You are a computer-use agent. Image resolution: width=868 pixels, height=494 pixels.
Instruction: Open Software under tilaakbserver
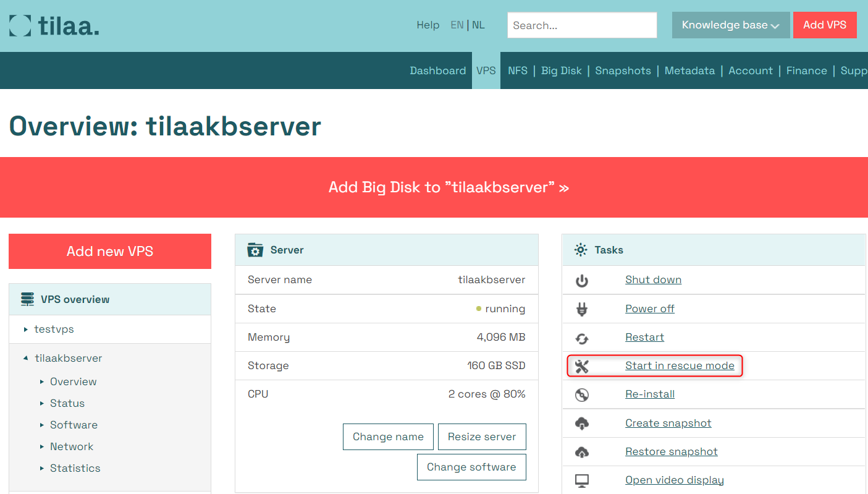[x=74, y=425]
